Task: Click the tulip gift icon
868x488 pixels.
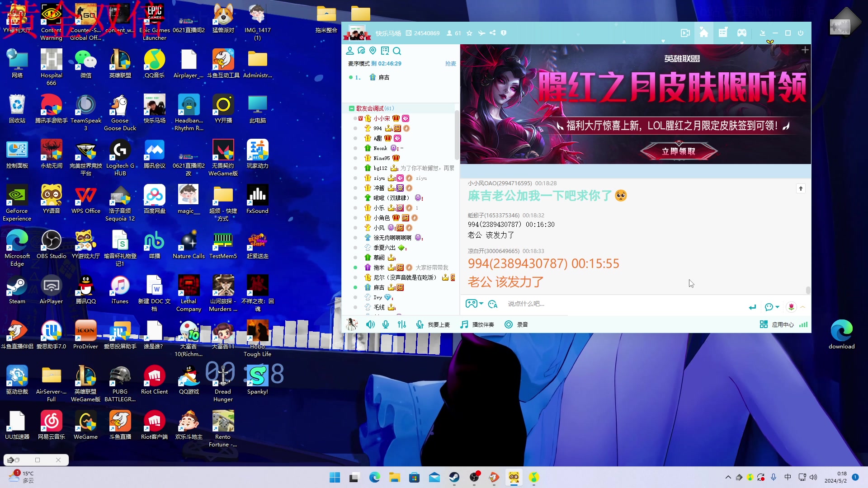Action: pos(791,307)
